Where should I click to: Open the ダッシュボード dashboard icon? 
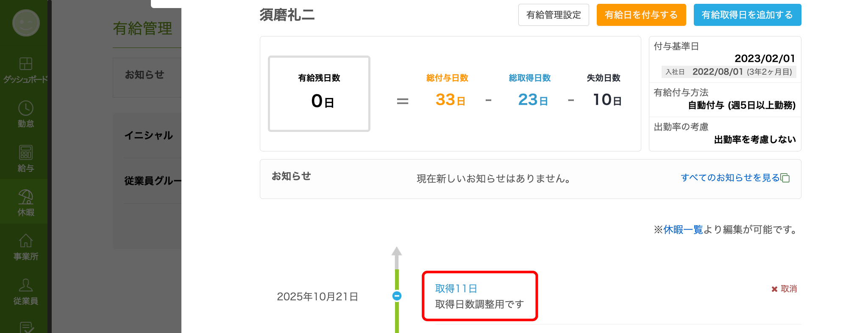pyautogui.click(x=26, y=64)
